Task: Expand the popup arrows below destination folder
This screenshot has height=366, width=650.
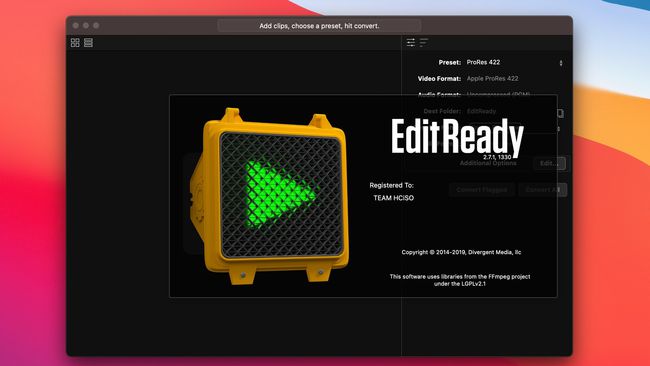Action: pos(559,129)
